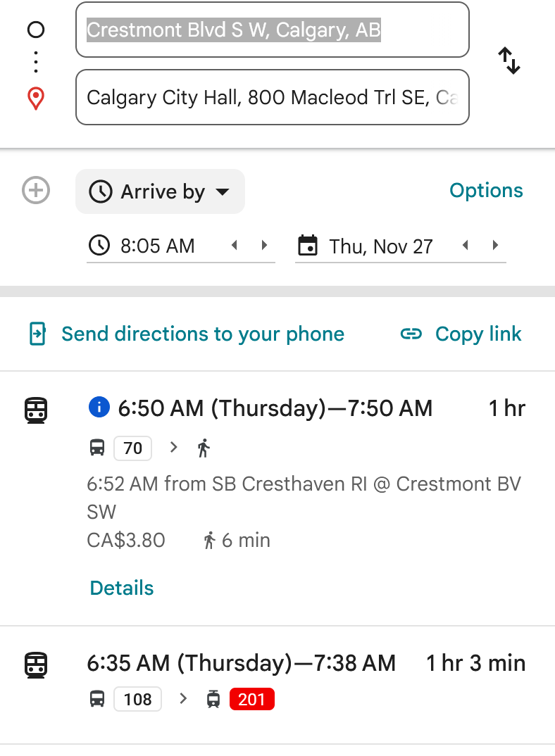Image resolution: width=555 pixels, height=756 pixels.
Task: Open route Options
Action: pyautogui.click(x=486, y=191)
